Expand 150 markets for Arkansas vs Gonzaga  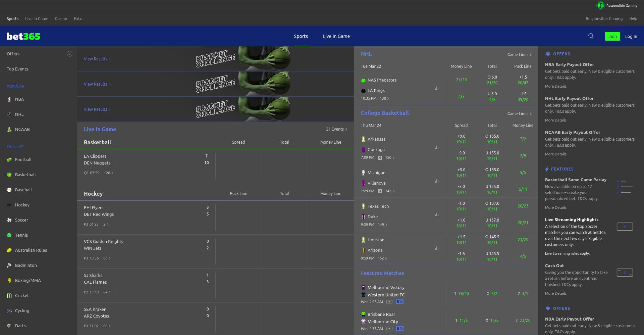coord(390,157)
